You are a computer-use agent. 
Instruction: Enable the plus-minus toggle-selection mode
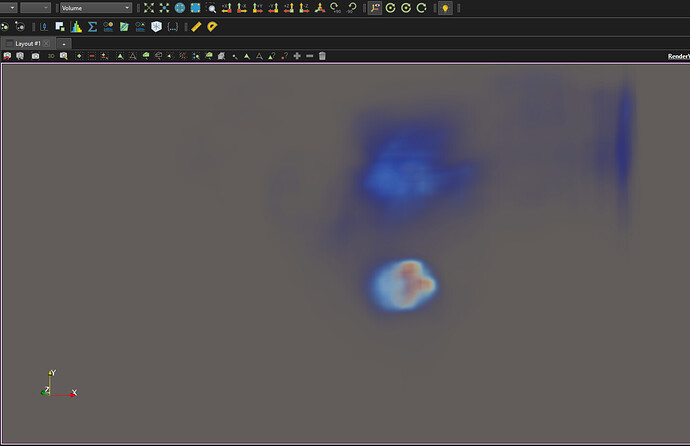(x=104, y=56)
